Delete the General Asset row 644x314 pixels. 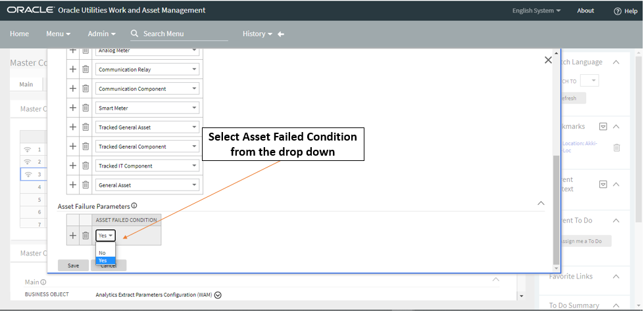86,185
